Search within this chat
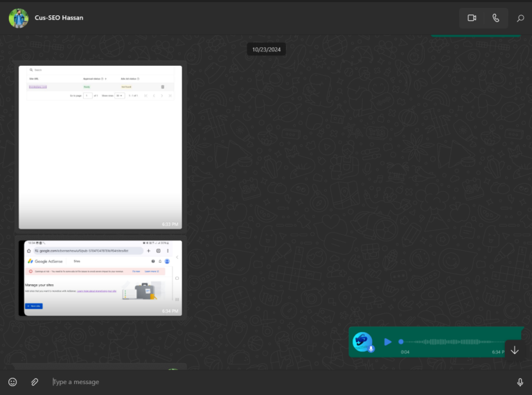Viewport: 532px width, 395px height. (x=520, y=18)
